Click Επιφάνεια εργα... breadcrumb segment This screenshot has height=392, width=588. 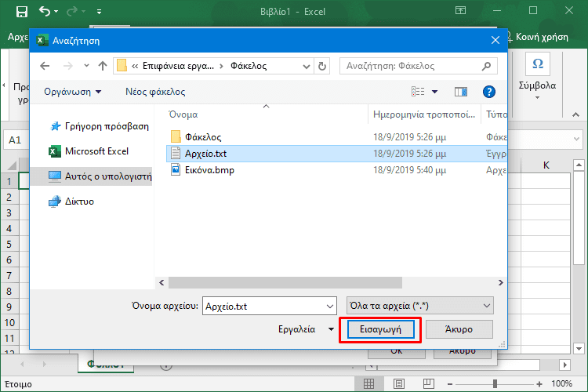[178, 66]
